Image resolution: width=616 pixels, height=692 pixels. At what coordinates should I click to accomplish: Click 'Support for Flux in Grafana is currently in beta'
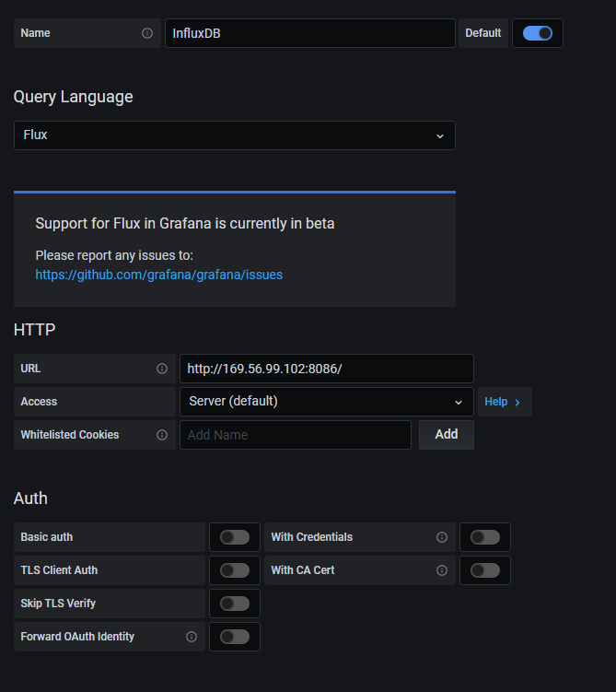(185, 223)
